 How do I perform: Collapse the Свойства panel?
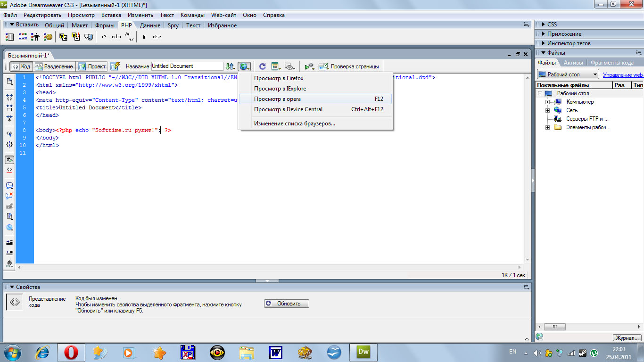coord(12,287)
